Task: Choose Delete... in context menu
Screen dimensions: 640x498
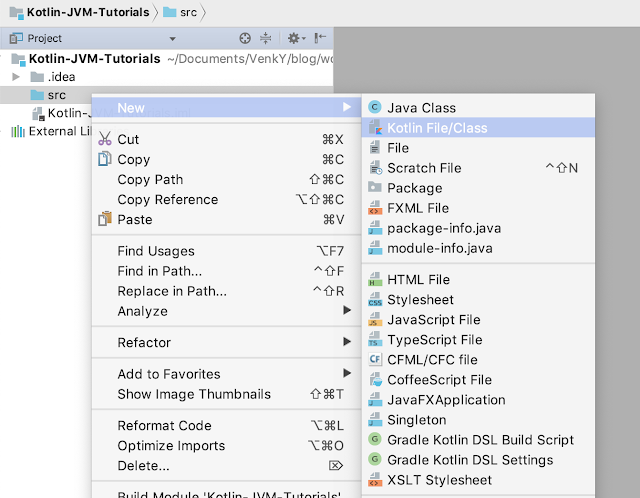Action: coord(227,465)
